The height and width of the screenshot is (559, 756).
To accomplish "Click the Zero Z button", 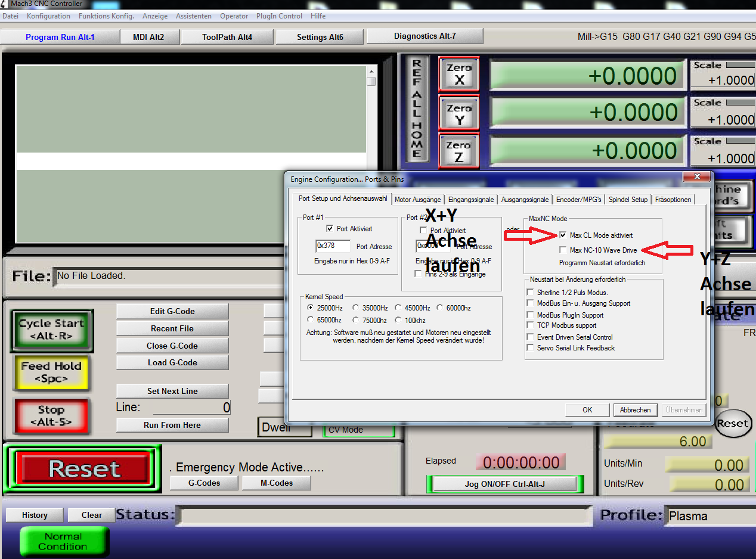I will click(459, 151).
